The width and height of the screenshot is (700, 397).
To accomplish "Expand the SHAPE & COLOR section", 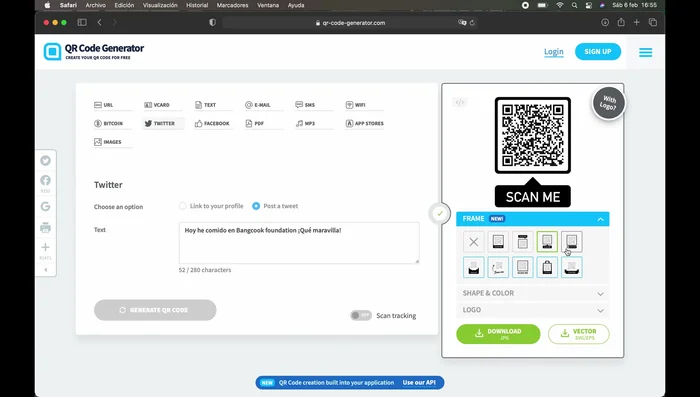I will (x=533, y=293).
